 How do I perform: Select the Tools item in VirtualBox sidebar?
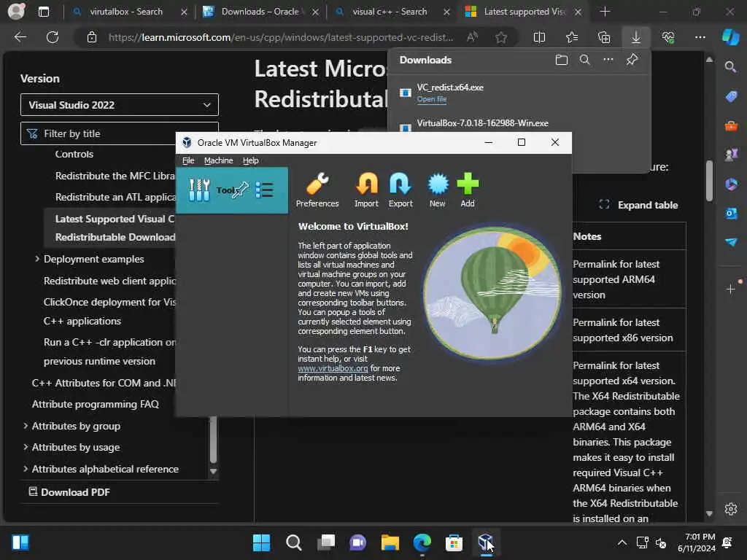pyautogui.click(x=232, y=190)
